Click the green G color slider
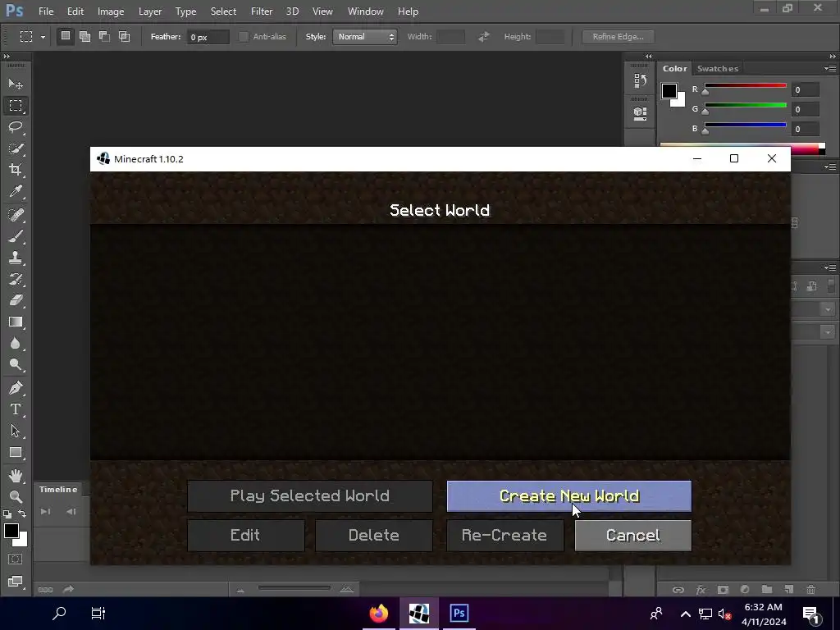Viewport: 840px width, 630px height. pyautogui.click(x=745, y=105)
